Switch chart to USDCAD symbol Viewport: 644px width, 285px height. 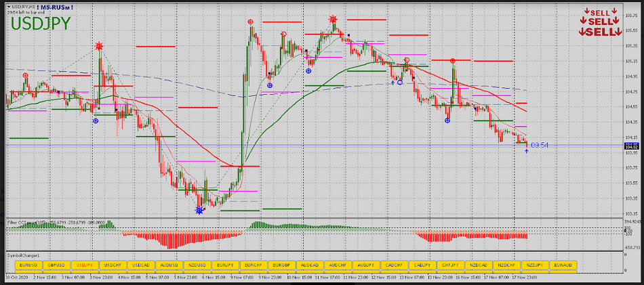141,265
